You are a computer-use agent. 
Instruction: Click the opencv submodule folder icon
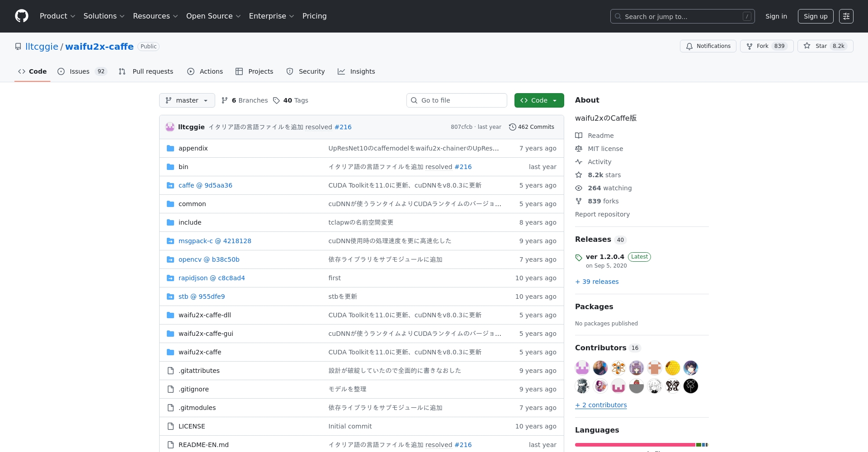pyautogui.click(x=170, y=259)
